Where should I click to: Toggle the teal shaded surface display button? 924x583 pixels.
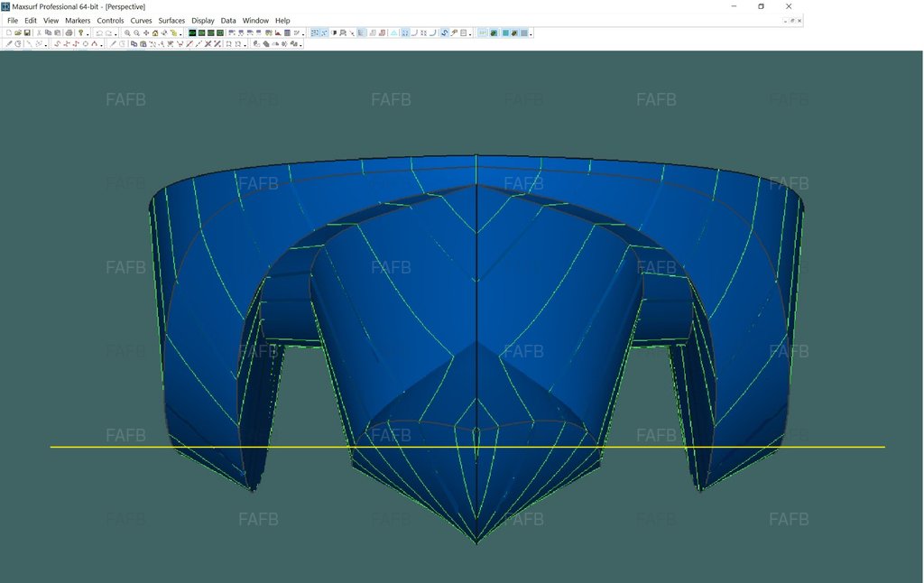pos(504,32)
